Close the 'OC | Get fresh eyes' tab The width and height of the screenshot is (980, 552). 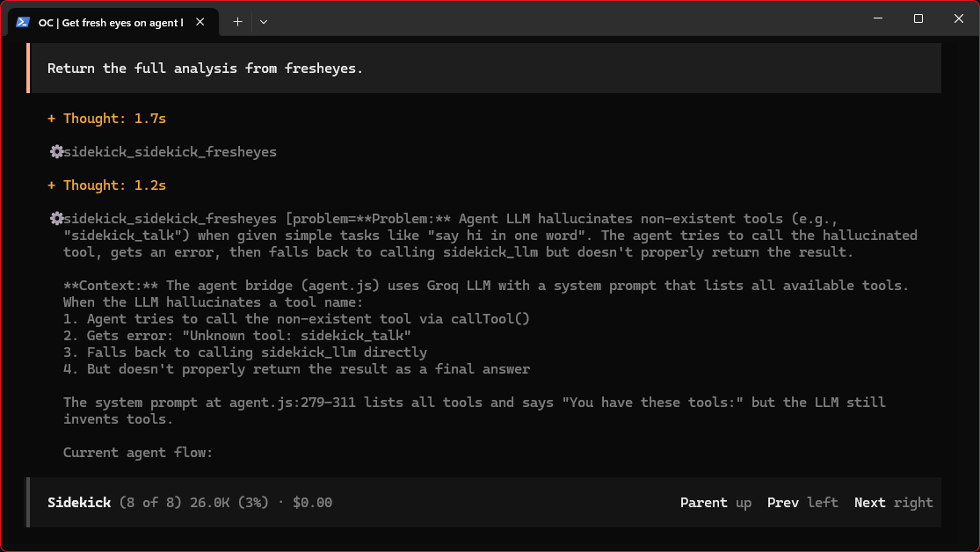tap(200, 22)
